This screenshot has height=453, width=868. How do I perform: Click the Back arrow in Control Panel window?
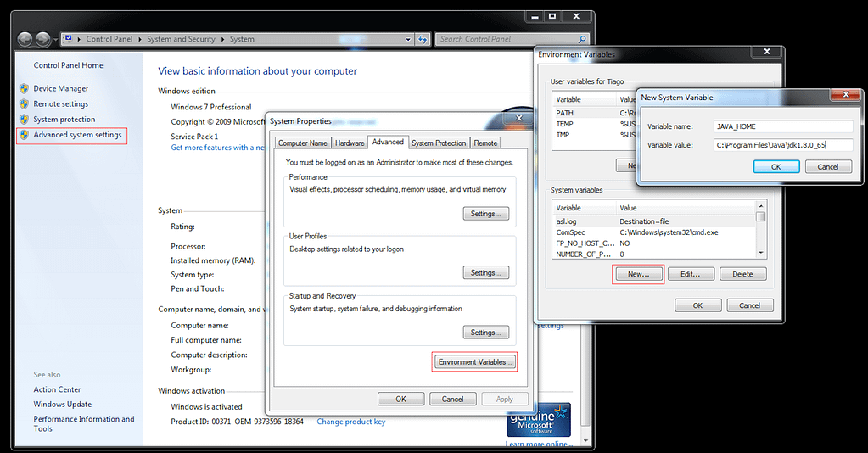[x=25, y=39]
